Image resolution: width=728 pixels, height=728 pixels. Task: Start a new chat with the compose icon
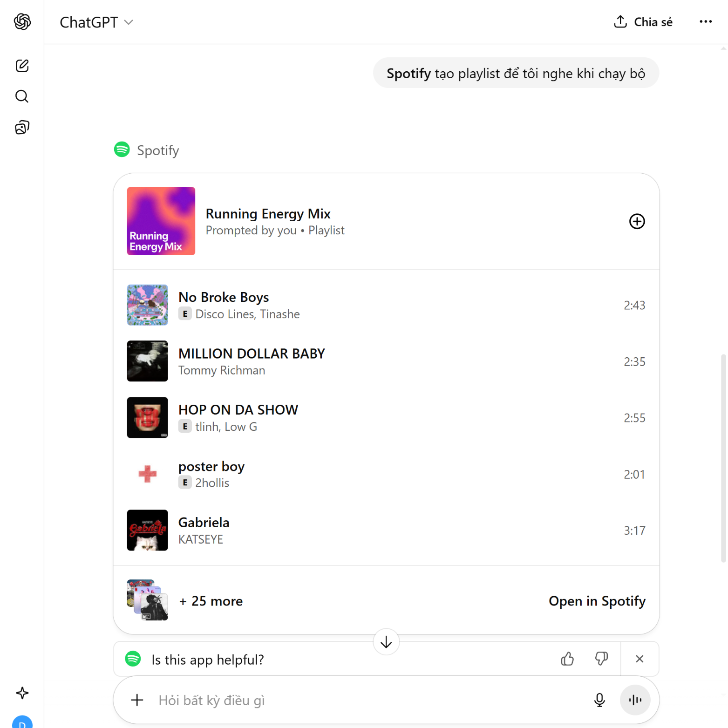tap(22, 66)
